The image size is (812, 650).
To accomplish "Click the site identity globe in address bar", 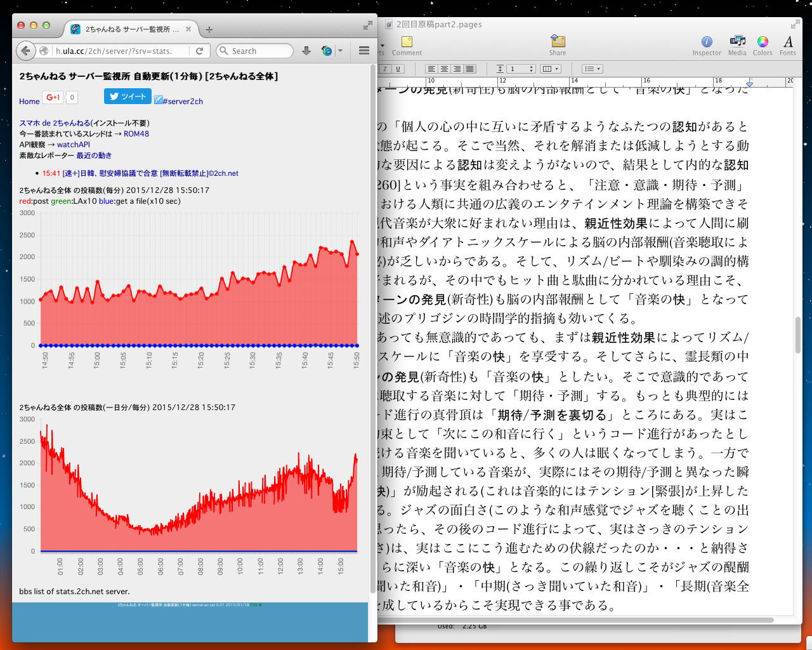I will coord(44,51).
